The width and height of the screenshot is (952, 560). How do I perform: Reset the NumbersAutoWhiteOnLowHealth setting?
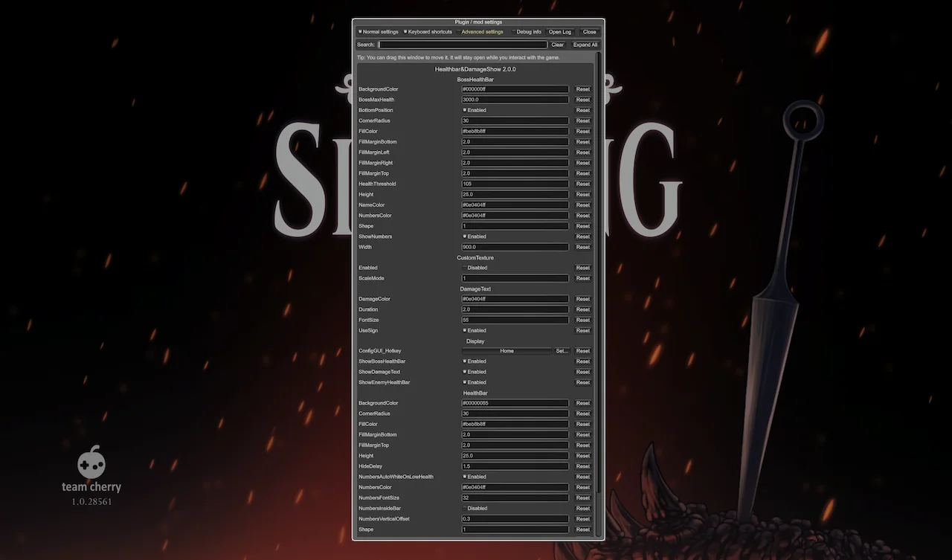tap(583, 477)
